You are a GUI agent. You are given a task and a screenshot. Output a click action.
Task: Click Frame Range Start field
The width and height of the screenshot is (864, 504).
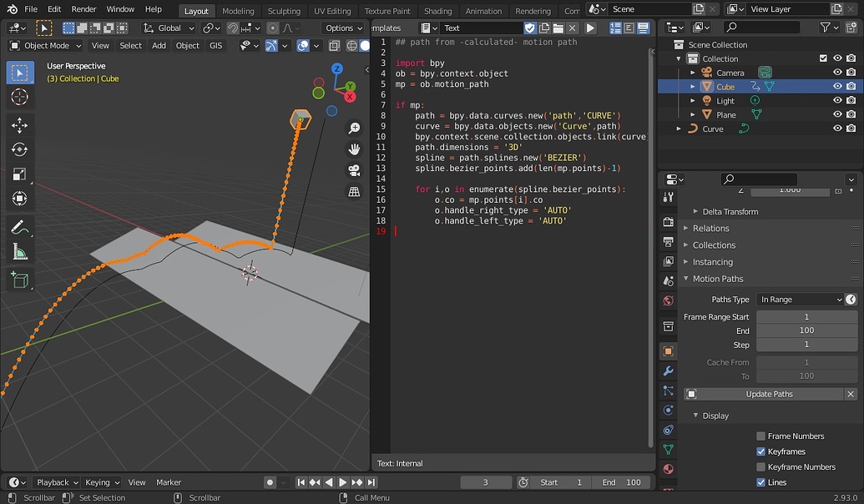pos(806,317)
